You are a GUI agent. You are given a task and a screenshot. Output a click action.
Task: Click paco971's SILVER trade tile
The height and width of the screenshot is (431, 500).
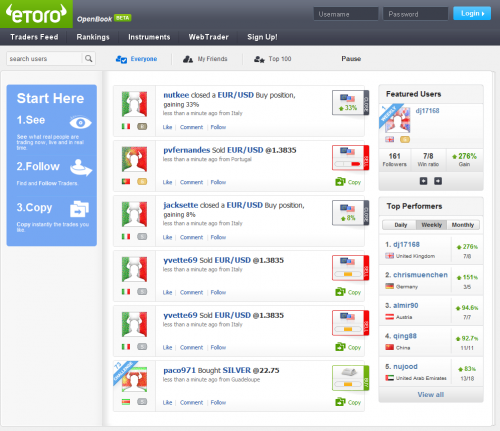click(350, 378)
